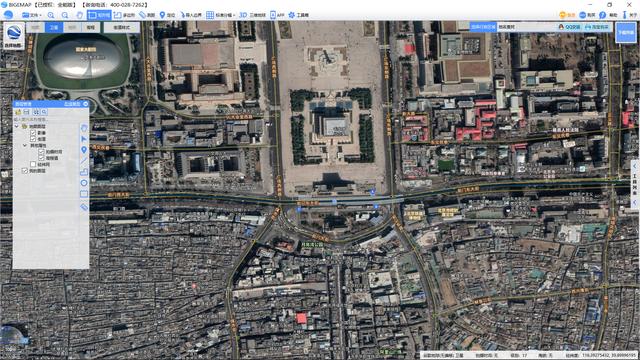The image size is (640, 360).
Task: Select the zoom-in magnifier tool
Action: point(51,15)
